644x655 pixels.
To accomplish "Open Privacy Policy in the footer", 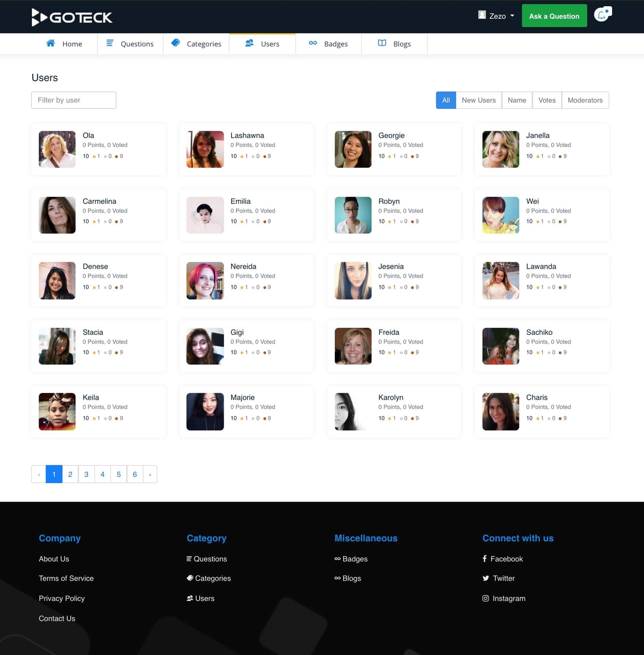I will pyautogui.click(x=62, y=598).
